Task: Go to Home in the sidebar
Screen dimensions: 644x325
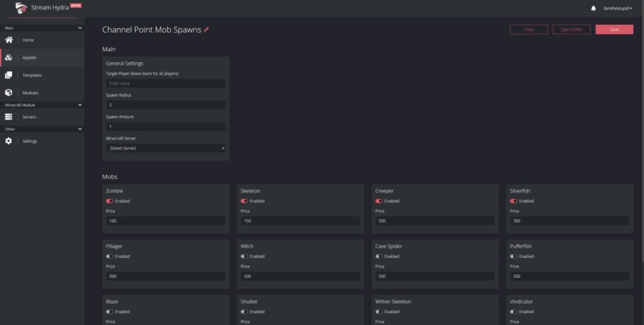Action: (x=42, y=40)
